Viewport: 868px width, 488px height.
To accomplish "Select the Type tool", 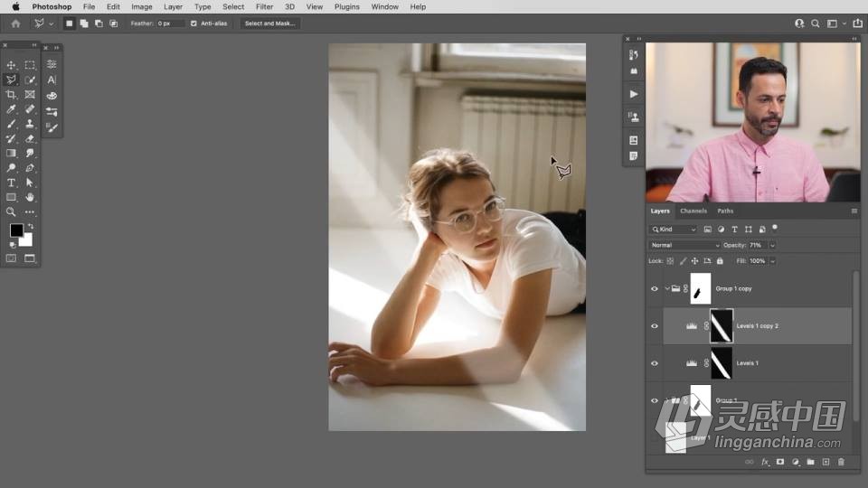I will [x=11, y=183].
